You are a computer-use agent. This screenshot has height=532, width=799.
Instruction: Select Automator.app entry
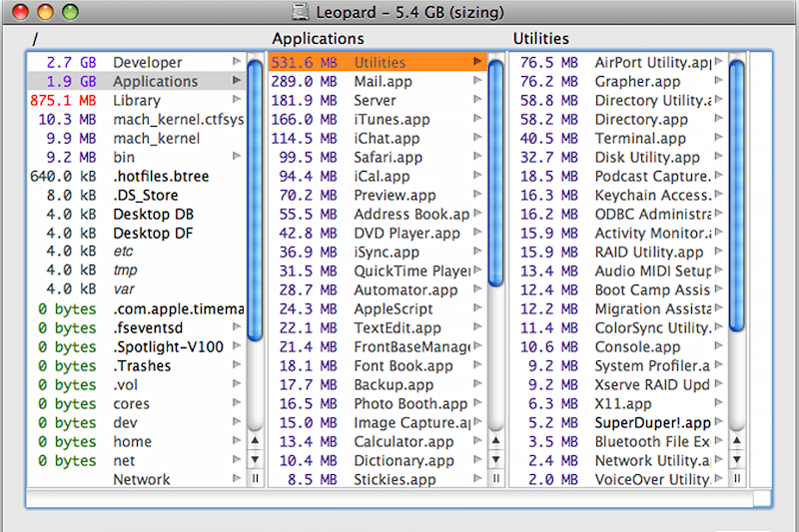(378, 289)
